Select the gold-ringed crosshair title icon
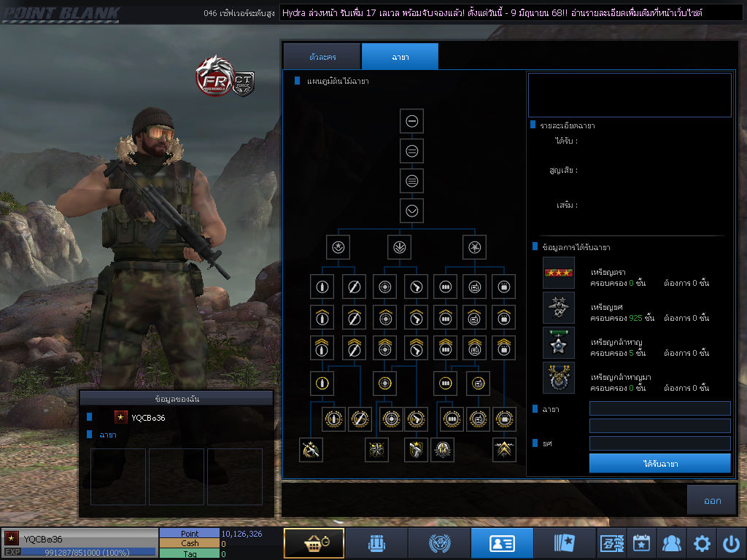The image size is (747, 560). point(385,383)
